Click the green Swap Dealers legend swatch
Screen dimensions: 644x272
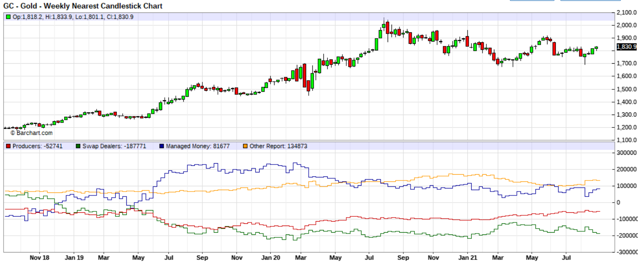(x=78, y=146)
